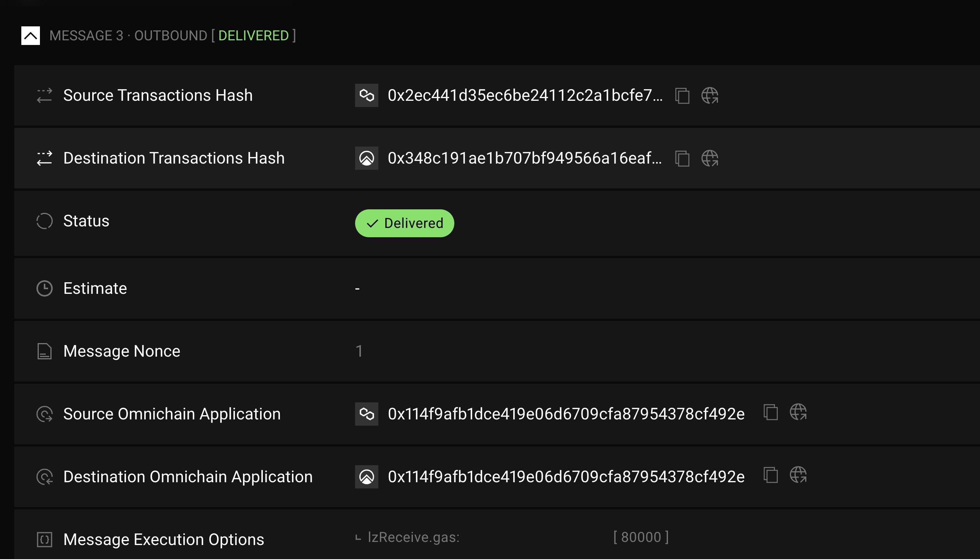980x559 pixels.
Task: Open Source Omnichain Application in explorer
Action: 798,412
